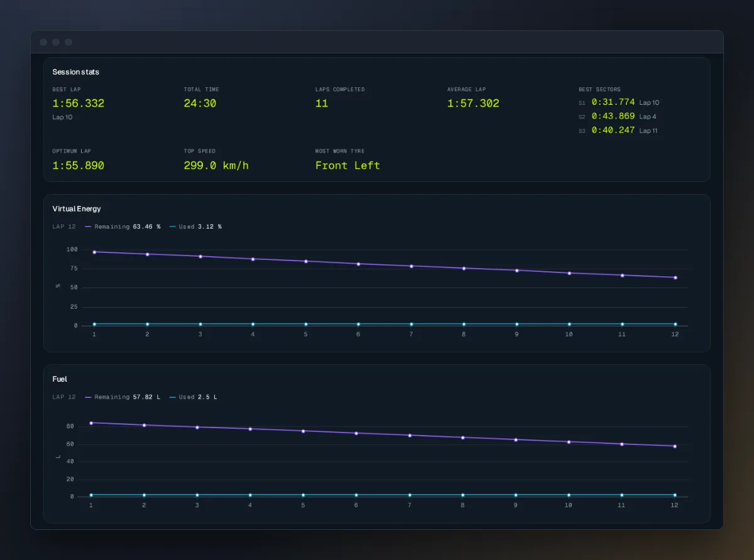Screen dimensions: 754x560
Task: Click the BEST SECTORS label
Action: click(599, 89)
